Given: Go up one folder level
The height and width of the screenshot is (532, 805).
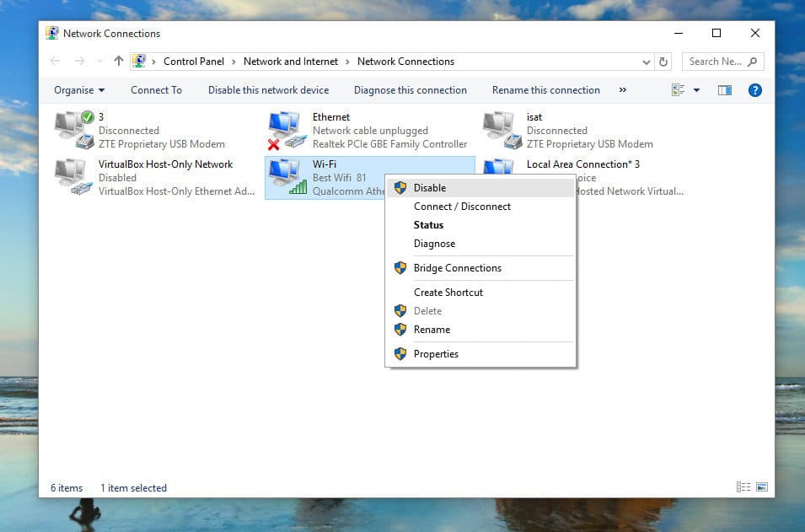Looking at the screenshot, I should click(119, 61).
